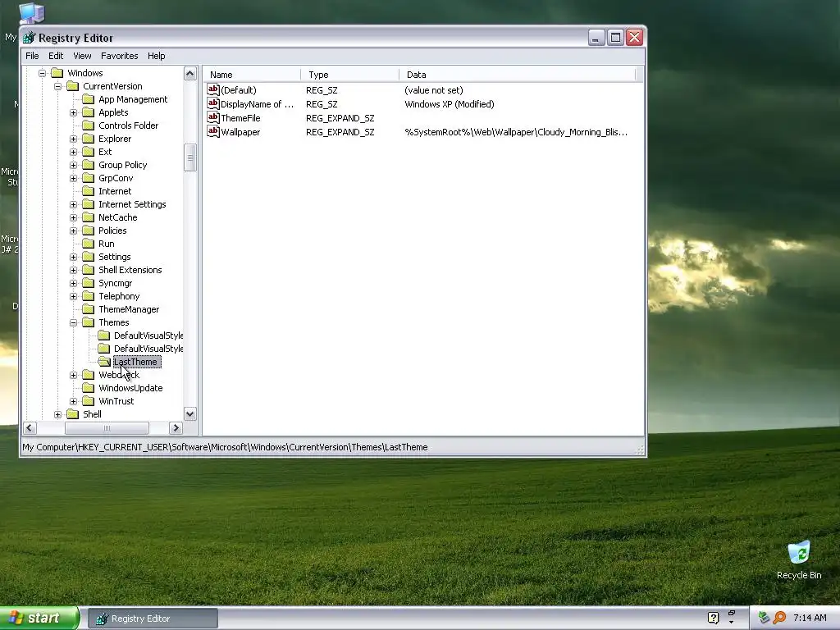Click the tree scroll right arrow
The height and width of the screenshot is (630, 840).
click(176, 427)
